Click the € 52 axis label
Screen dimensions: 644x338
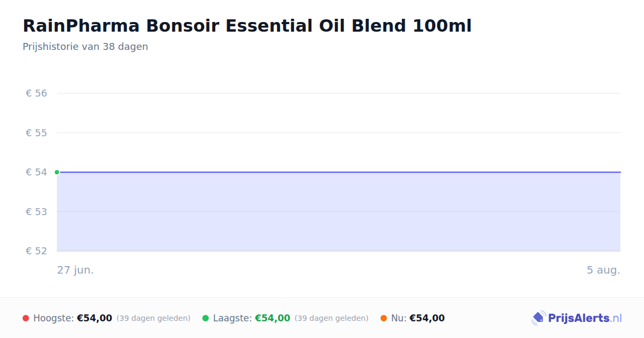[x=36, y=251]
